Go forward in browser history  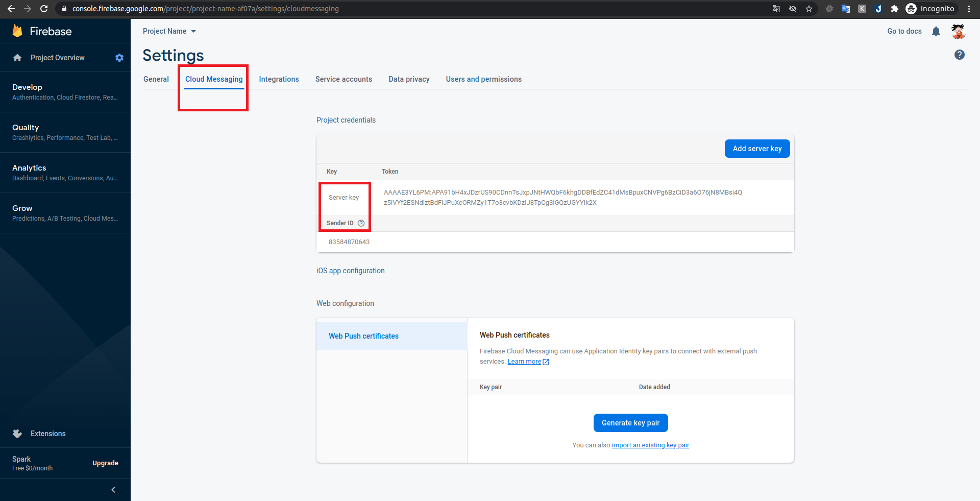pyautogui.click(x=28, y=9)
